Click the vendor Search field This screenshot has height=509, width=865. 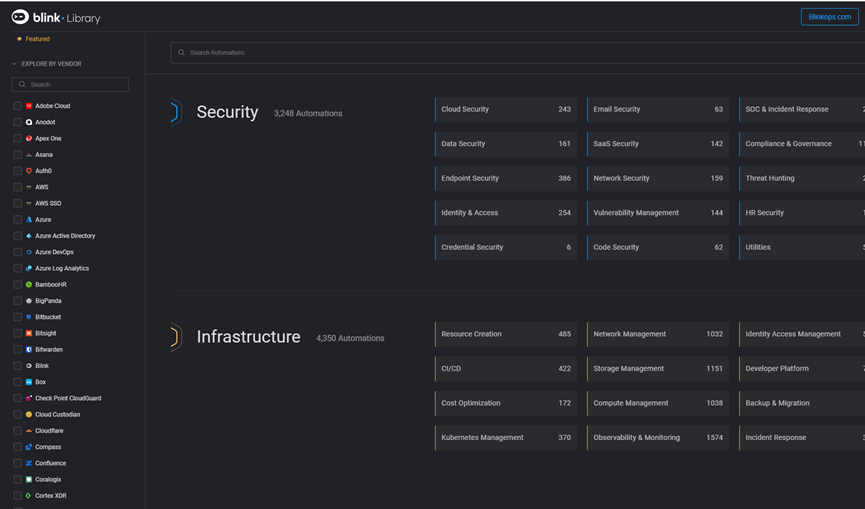point(70,84)
